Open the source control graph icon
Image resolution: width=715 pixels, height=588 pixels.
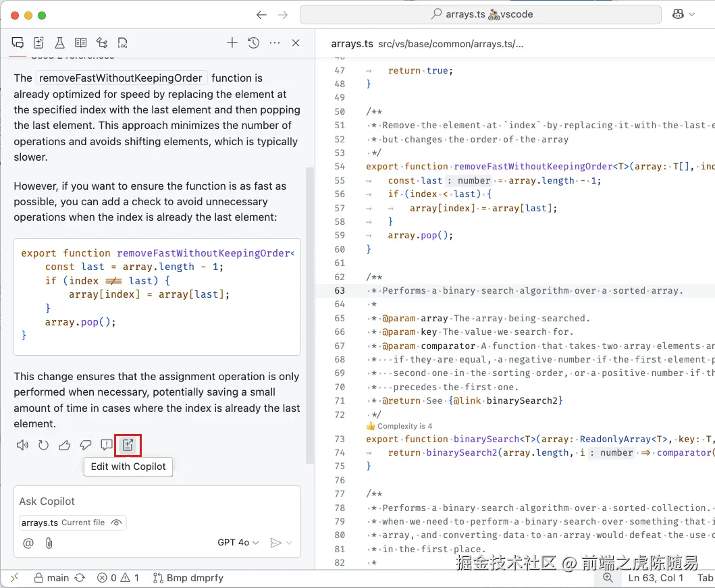point(102,43)
